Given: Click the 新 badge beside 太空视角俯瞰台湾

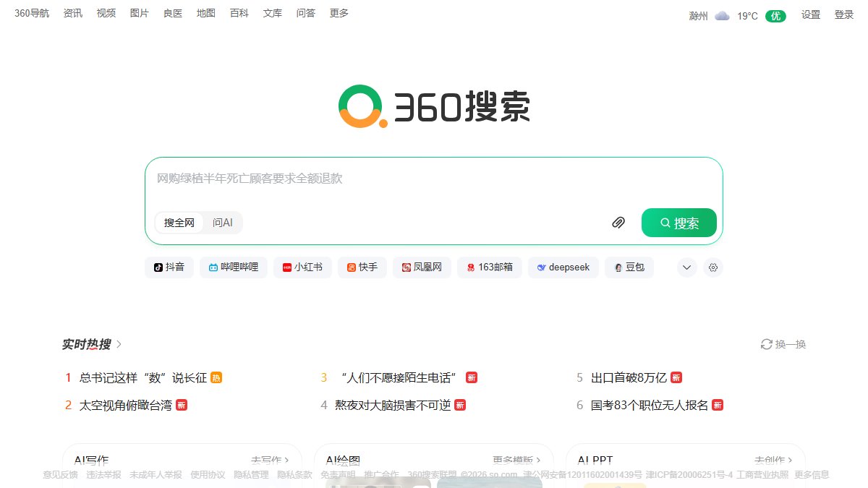Looking at the screenshot, I should pos(182,405).
